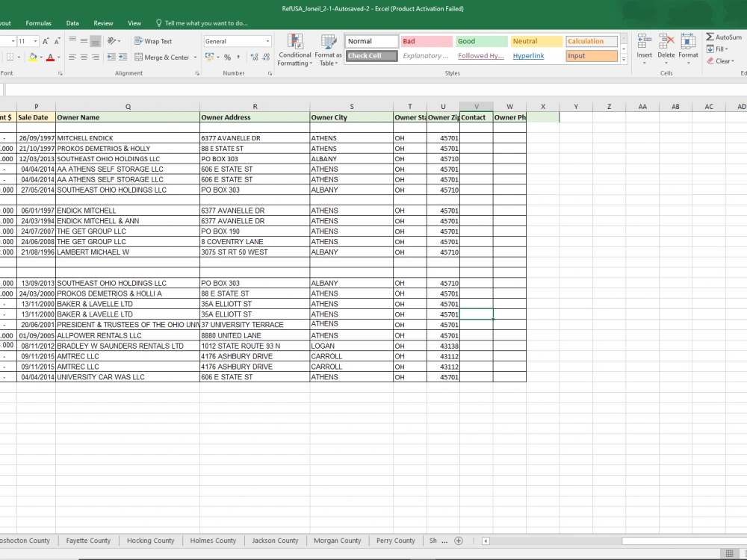
Task: Select column R header
Action: 255,107
